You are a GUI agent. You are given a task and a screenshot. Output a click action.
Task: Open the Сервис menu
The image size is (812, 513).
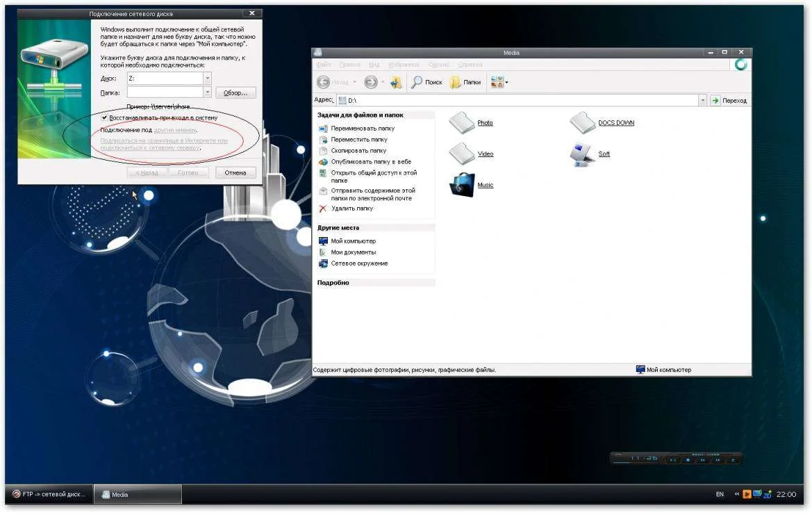click(438, 65)
